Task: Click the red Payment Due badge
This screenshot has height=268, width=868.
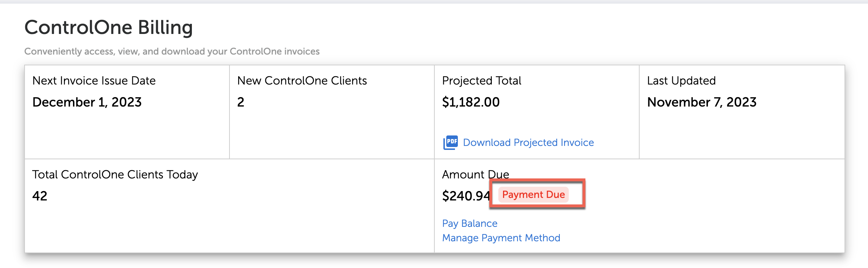Action: [533, 195]
